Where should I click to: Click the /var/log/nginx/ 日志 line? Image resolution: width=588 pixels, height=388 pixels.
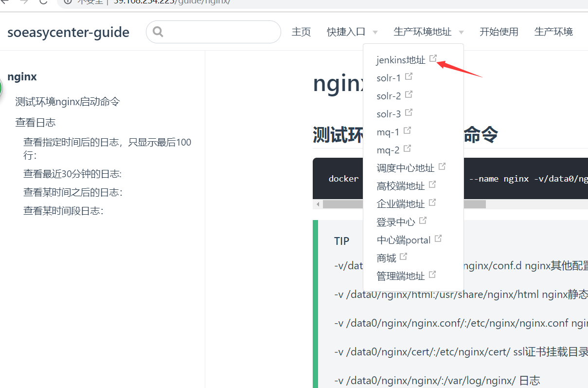click(x=437, y=380)
